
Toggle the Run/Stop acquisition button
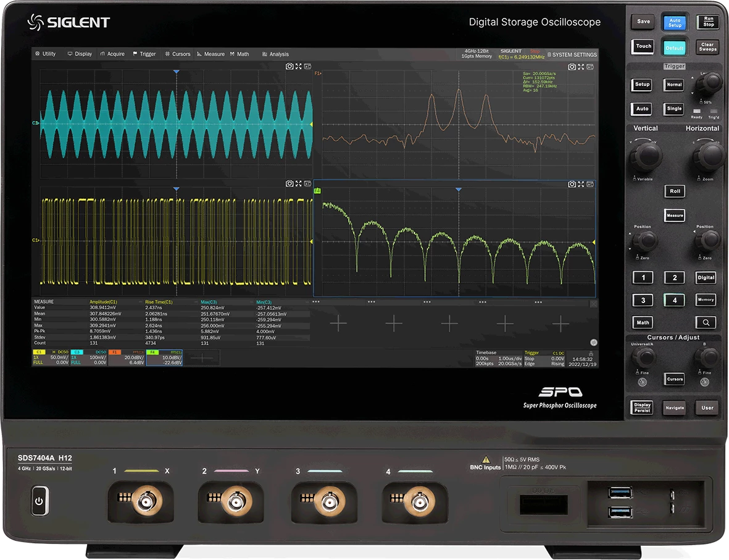coord(708,22)
